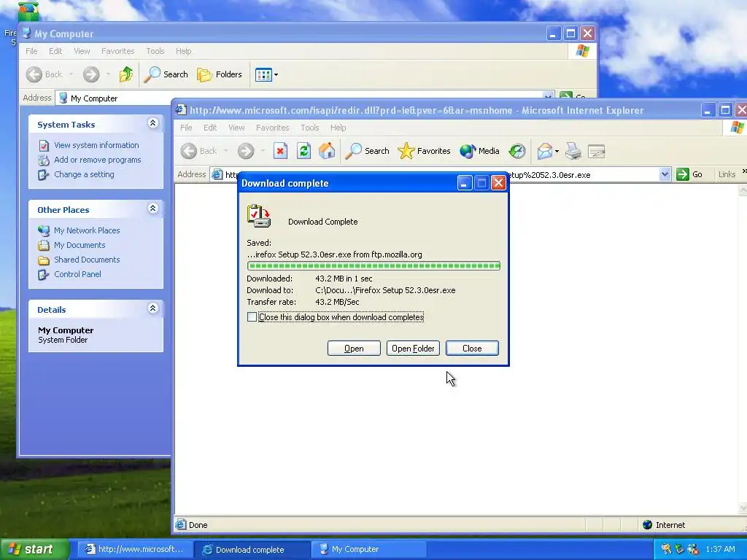Toggle Folders pane in My Computer
Viewport: 747px width, 560px height.
click(220, 74)
